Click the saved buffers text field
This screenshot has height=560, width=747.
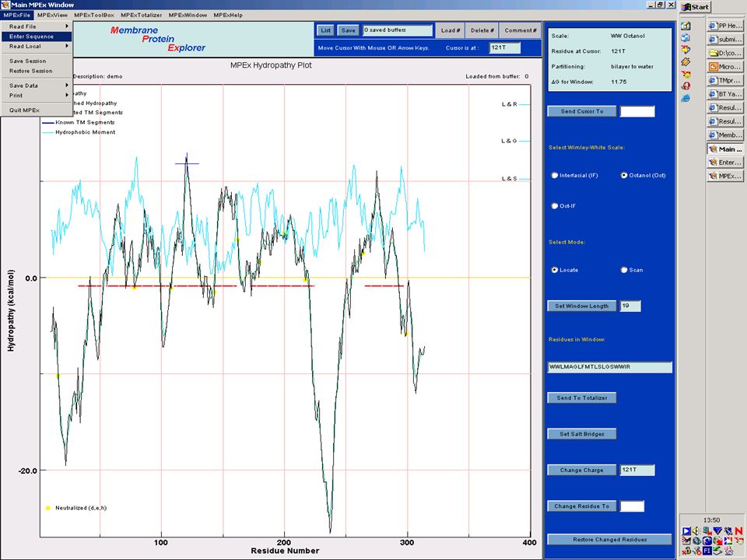(x=398, y=30)
